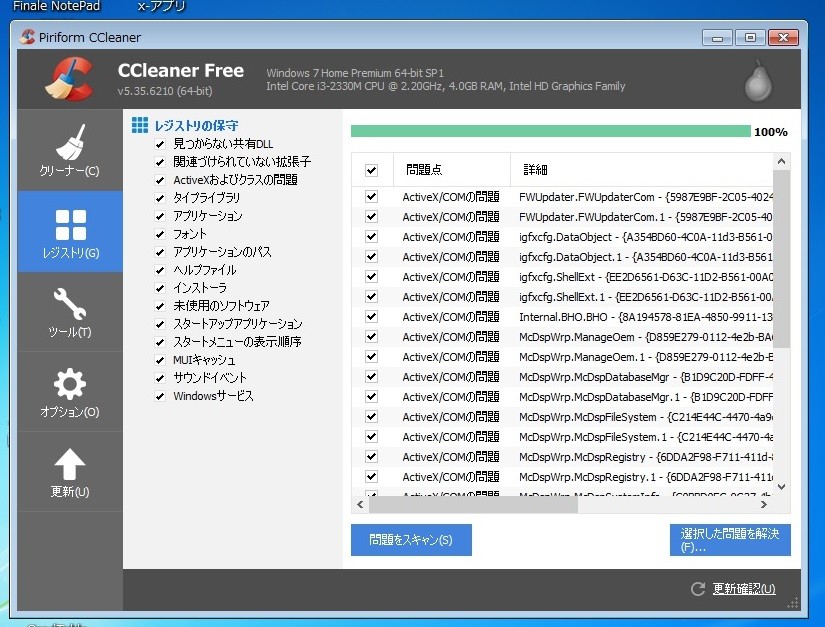825x627 pixels.
Task: Select the McDspWrp.McDspFileSystem detail text
Action: (646, 417)
